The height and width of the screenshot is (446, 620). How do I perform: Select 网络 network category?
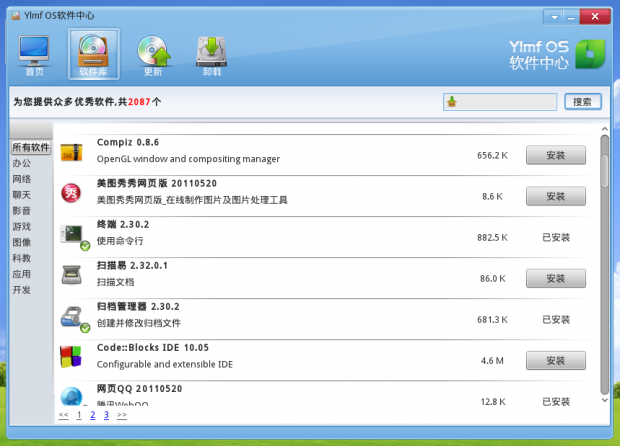[21, 179]
